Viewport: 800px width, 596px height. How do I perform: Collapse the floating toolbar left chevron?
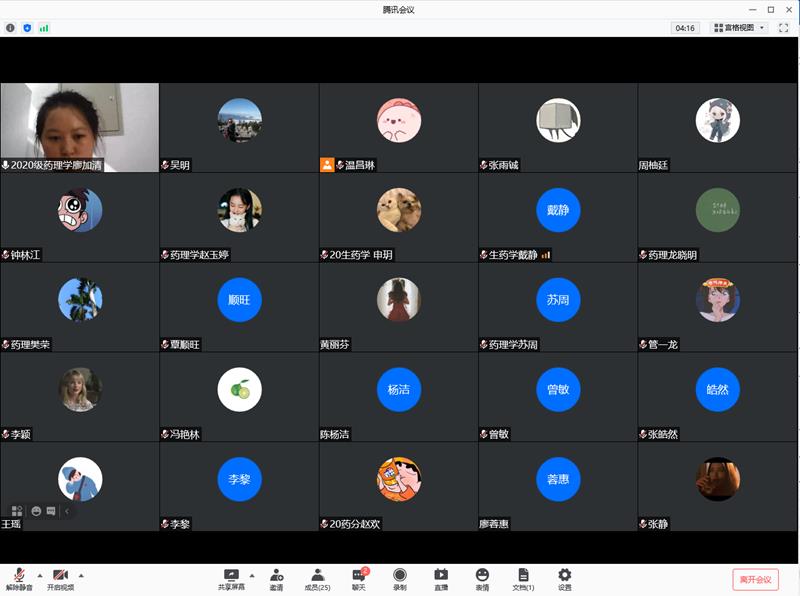(x=67, y=511)
